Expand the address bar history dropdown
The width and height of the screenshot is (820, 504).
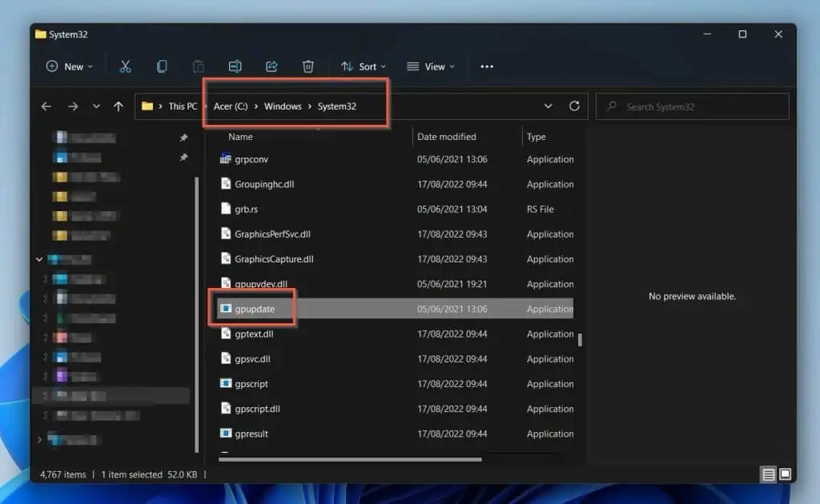[x=548, y=106]
